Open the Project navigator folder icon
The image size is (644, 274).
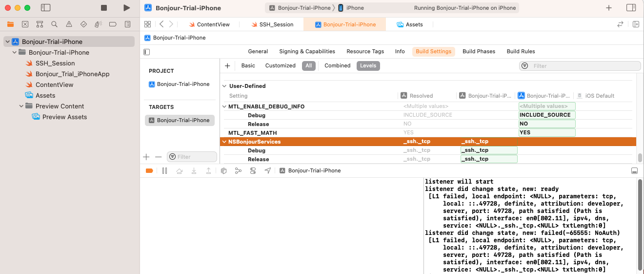click(x=10, y=24)
